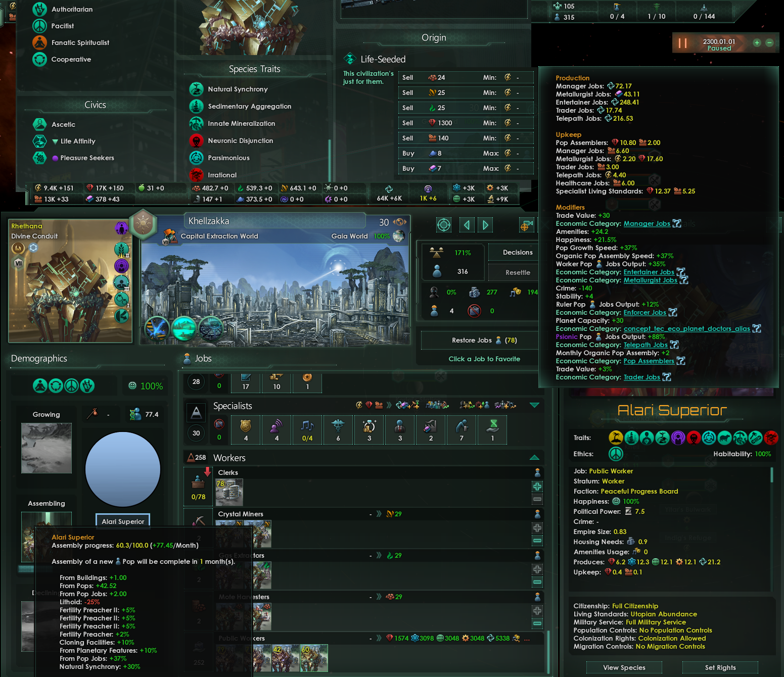This screenshot has width=784, height=677.
Task: Pause or resume with the game pause button
Action: tap(682, 43)
